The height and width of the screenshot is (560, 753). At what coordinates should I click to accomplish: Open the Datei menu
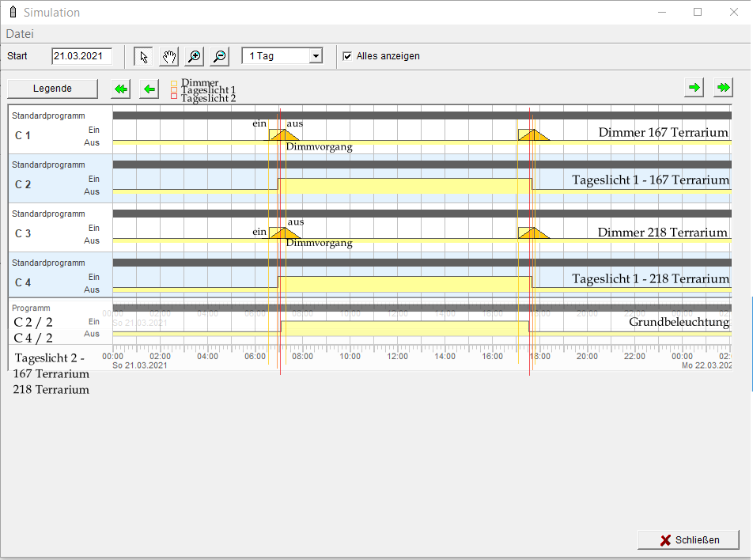pos(20,34)
